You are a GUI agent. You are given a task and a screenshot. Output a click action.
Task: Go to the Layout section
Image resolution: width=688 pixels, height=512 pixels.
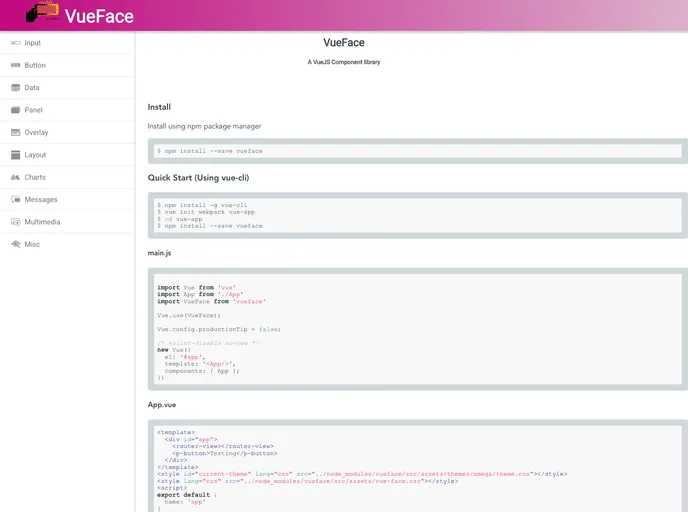pyautogui.click(x=35, y=154)
